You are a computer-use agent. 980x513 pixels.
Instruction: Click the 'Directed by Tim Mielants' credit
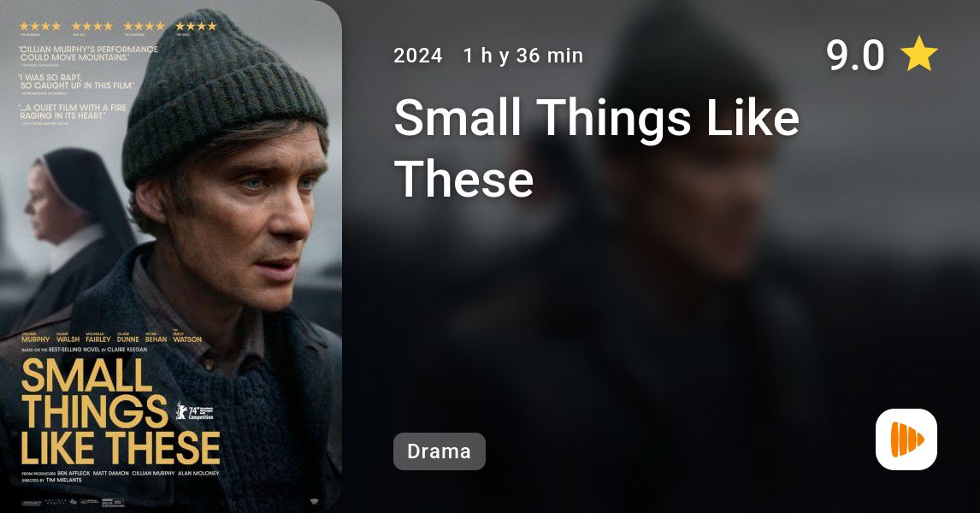51,480
